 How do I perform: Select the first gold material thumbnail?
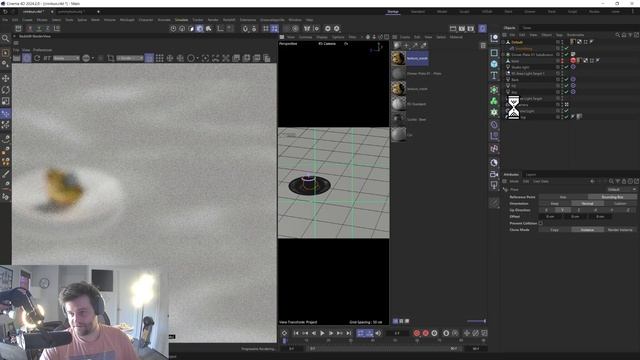click(x=399, y=58)
